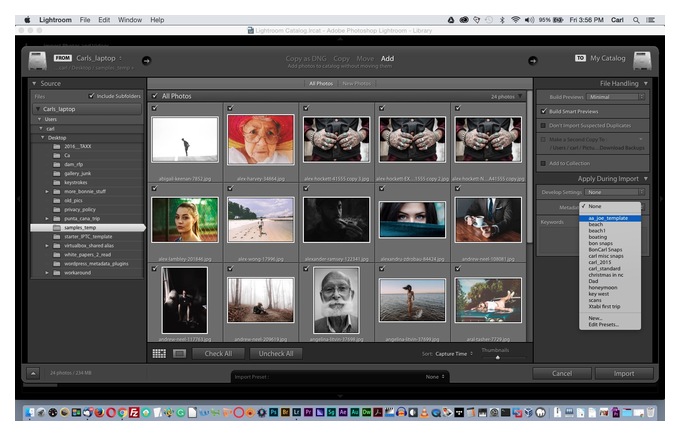Open Apple menu
Viewport: 680px width, 436px height.
point(27,20)
